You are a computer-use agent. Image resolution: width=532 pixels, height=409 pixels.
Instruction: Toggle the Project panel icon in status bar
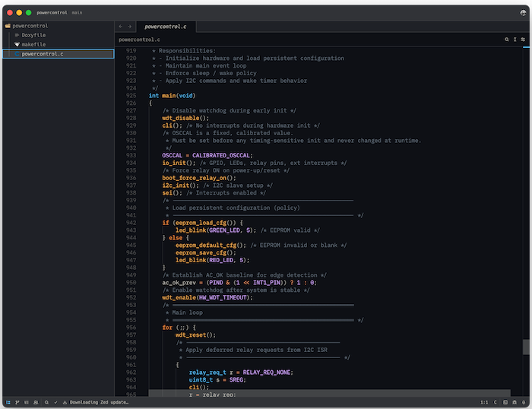click(x=8, y=401)
